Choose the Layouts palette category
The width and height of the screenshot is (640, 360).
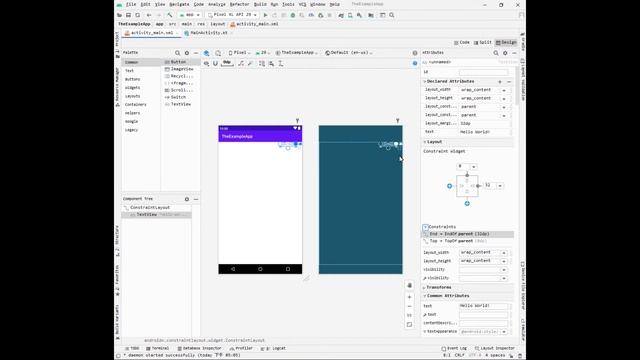pos(133,96)
